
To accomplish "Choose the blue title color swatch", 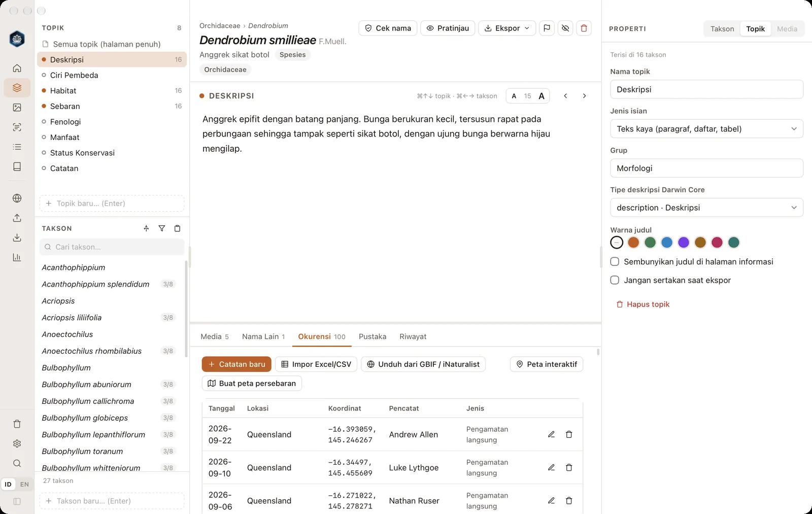I will (x=667, y=243).
